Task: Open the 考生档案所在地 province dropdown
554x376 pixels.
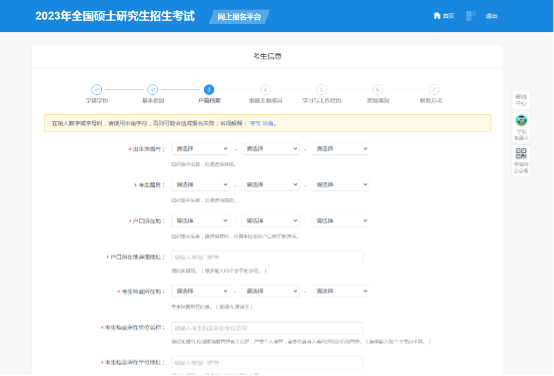Action: point(200,291)
